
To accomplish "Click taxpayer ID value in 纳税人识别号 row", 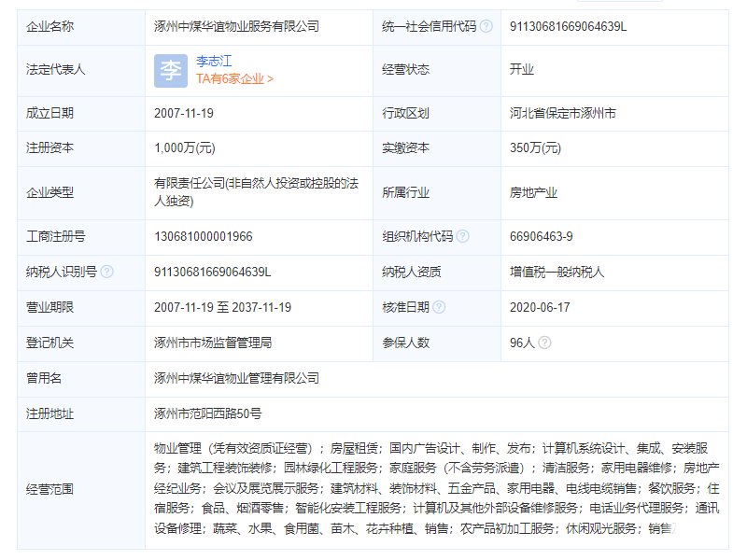I will (213, 272).
